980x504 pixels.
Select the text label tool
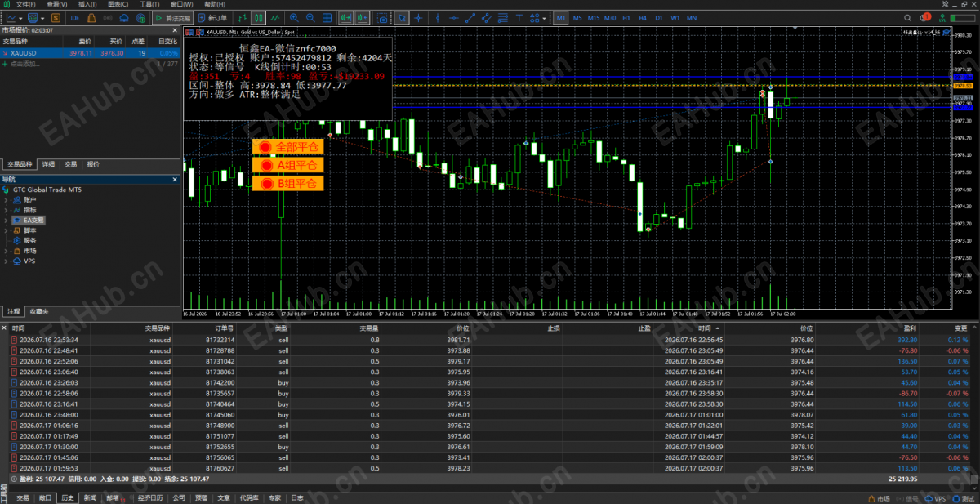click(x=519, y=17)
